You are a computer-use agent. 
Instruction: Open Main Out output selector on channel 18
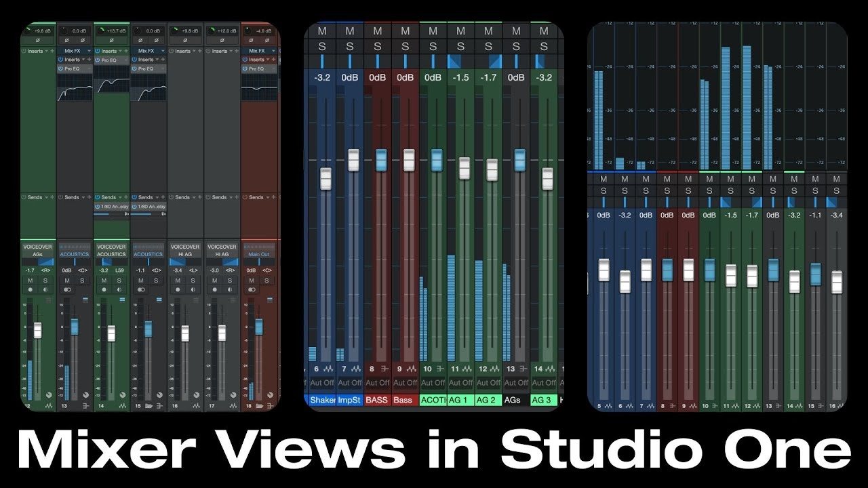[x=259, y=254]
